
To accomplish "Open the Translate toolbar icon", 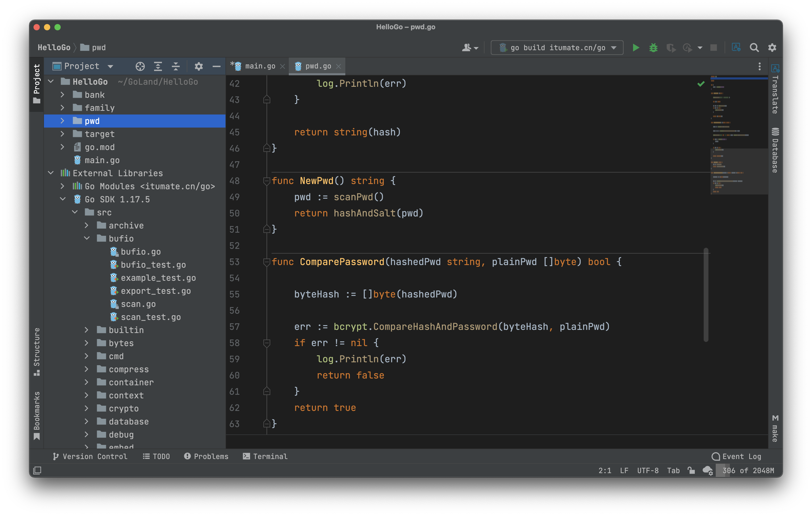I will click(736, 48).
